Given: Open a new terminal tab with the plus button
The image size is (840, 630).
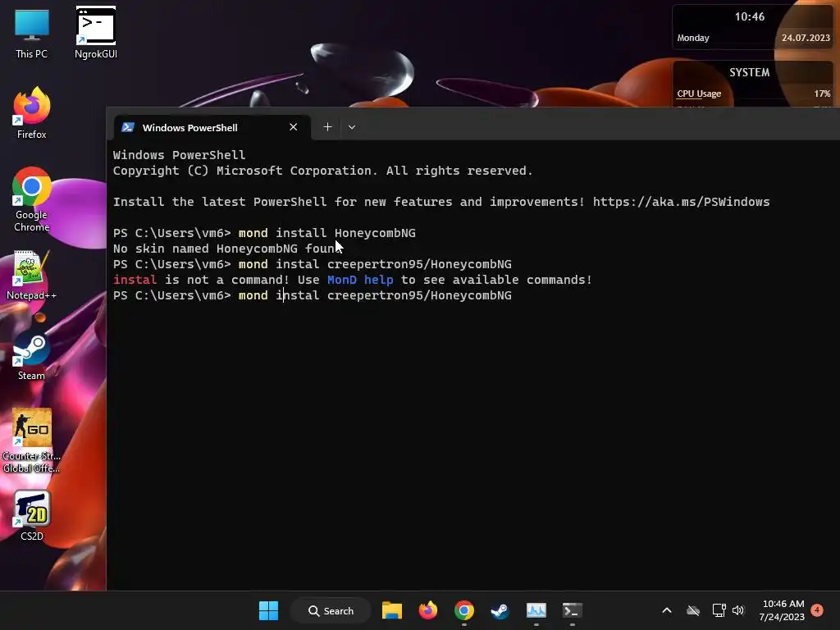Looking at the screenshot, I should pos(328,127).
